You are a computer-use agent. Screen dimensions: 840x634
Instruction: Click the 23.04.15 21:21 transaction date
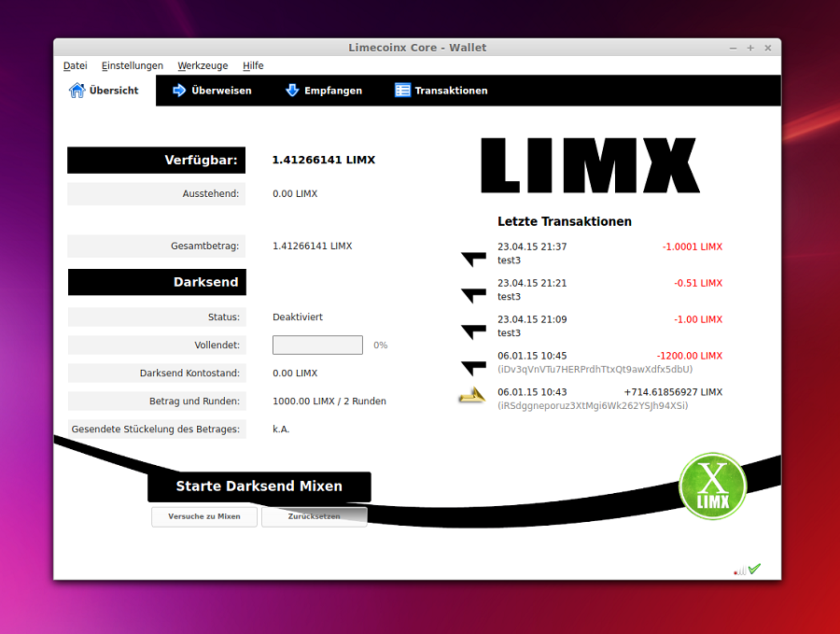coord(532,284)
